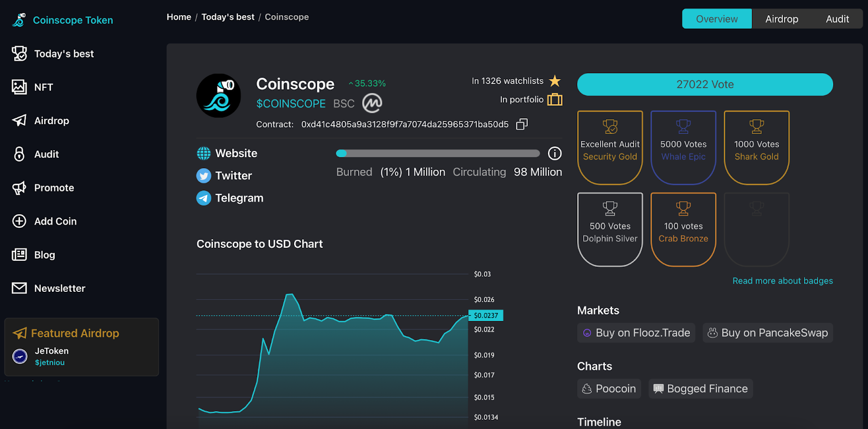Open NFT in sidebar menu
Viewport: 868px width, 429px height.
tap(43, 87)
